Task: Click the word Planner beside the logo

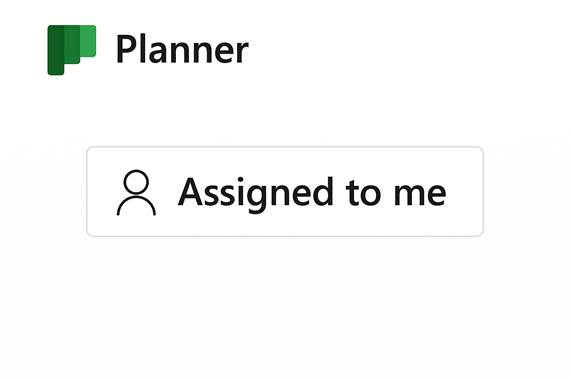Action: 182,49
